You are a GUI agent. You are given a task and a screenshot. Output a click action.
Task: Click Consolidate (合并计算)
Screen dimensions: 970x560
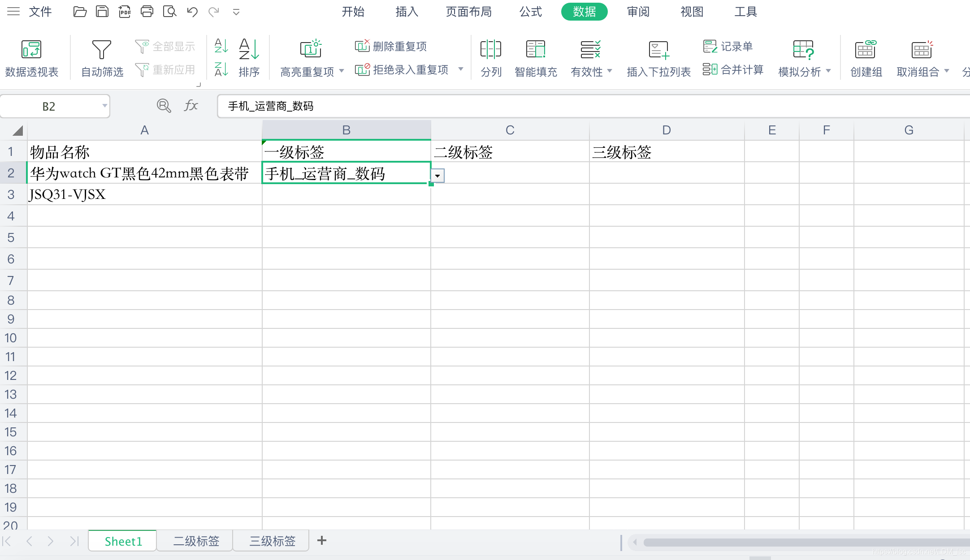coord(733,69)
